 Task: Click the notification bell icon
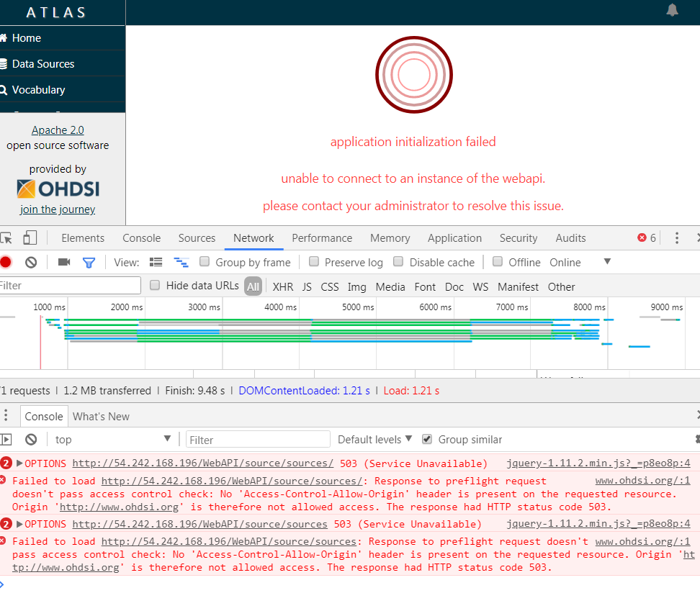coord(672,10)
